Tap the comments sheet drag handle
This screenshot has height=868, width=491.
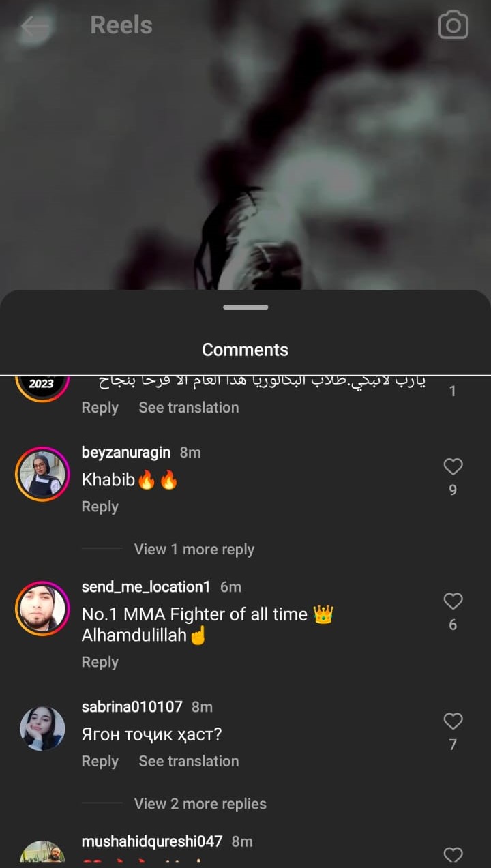click(245, 308)
